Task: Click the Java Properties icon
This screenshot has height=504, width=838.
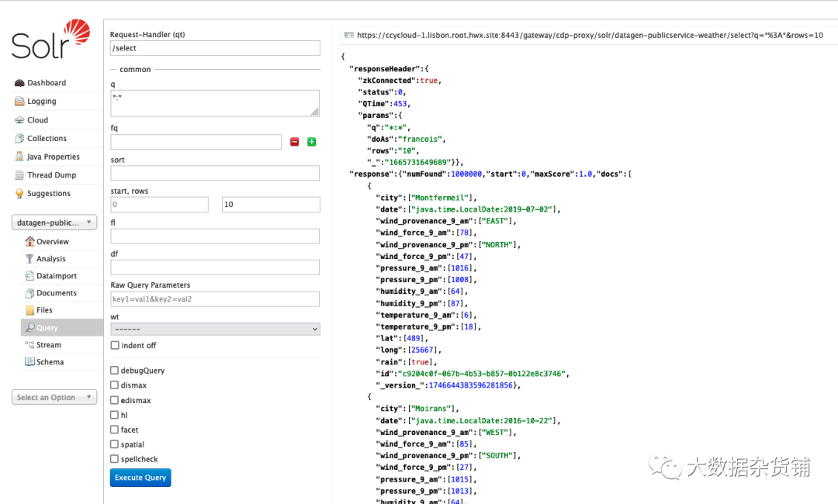Action: tap(19, 157)
